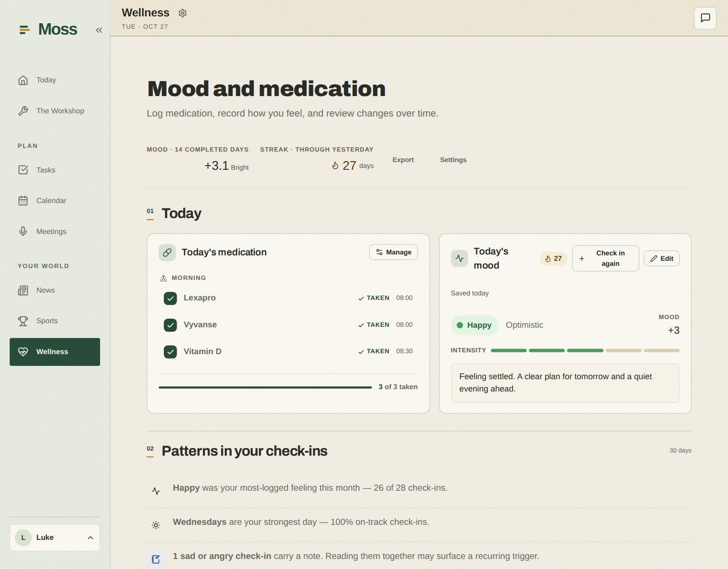Screen dimensions: 728x569
Task: Uncheck the Lexapro checkbox
Action: tap(170, 298)
